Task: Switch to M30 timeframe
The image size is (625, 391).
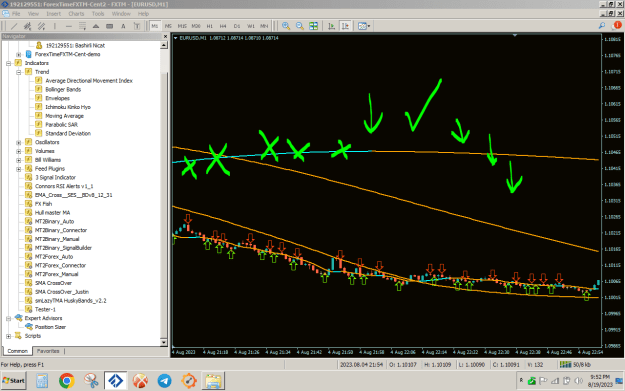Action: (196, 26)
